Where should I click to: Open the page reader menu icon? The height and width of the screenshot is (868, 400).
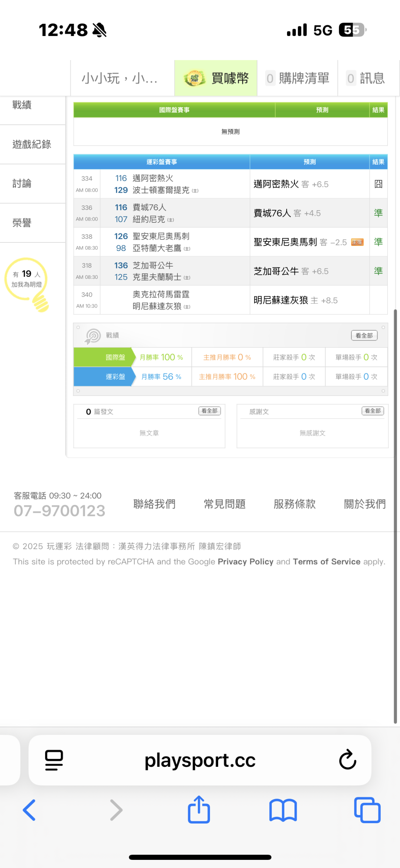tap(54, 760)
